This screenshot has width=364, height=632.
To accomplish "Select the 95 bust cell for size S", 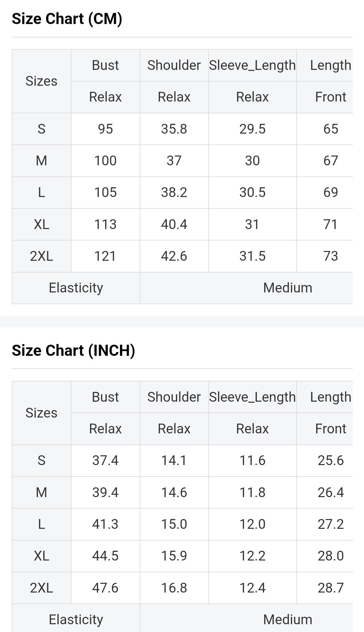I will pyautogui.click(x=105, y=129).
